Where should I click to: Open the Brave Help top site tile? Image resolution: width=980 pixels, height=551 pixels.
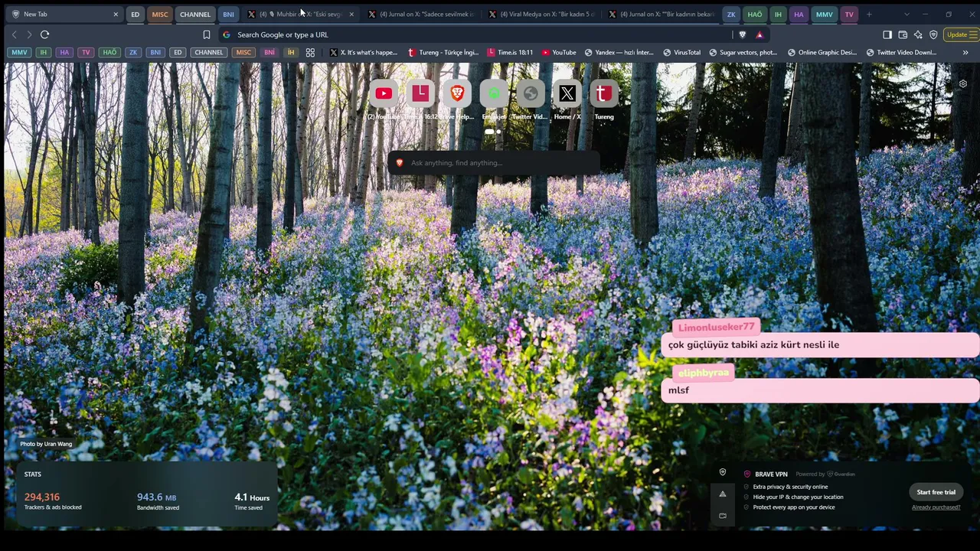(457, 94)
